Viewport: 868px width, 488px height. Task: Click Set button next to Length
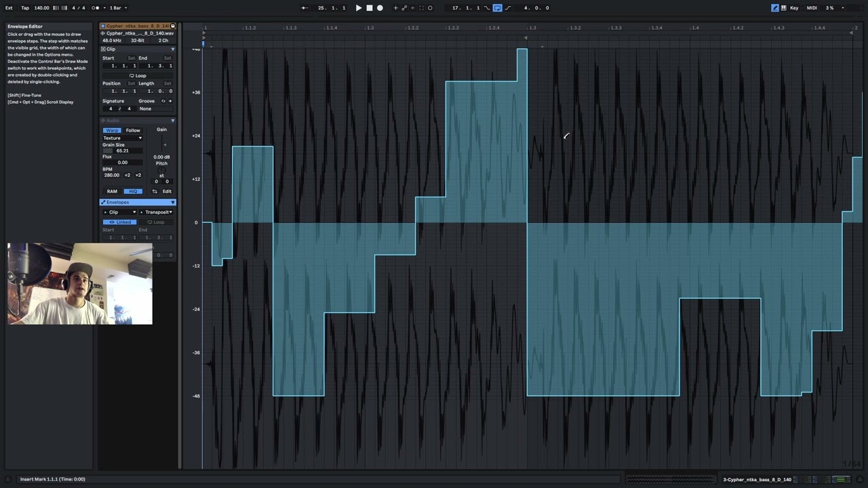point(167,83)
